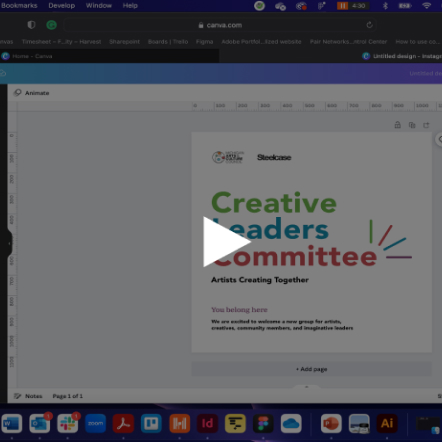Click the Notes pencil icon

17,396
